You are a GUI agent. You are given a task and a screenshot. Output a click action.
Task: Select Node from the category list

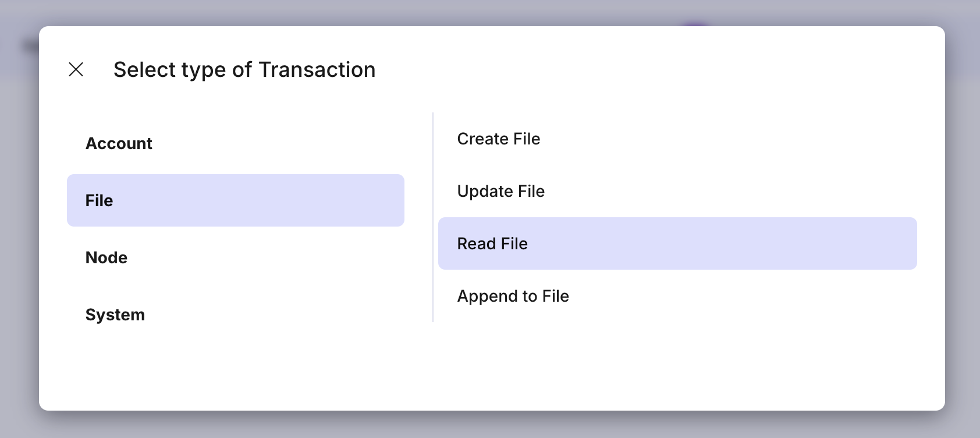[x=106, y=257]
